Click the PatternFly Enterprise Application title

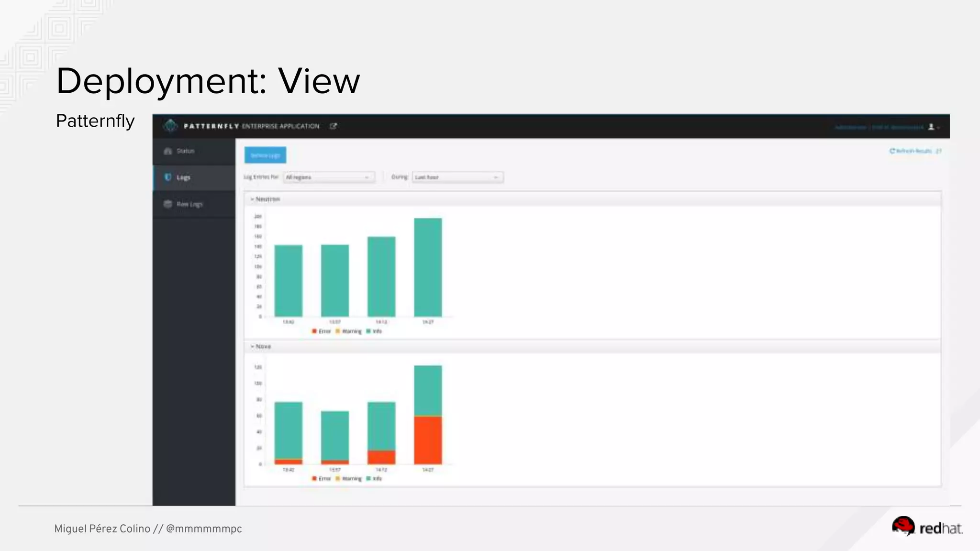(251, 126)
